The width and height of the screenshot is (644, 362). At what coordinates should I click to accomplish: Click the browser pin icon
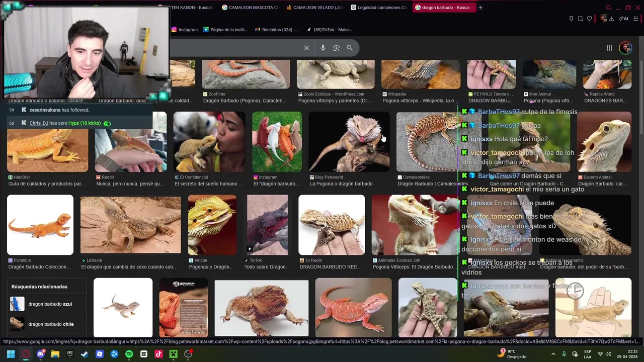[x=571, y=19]
